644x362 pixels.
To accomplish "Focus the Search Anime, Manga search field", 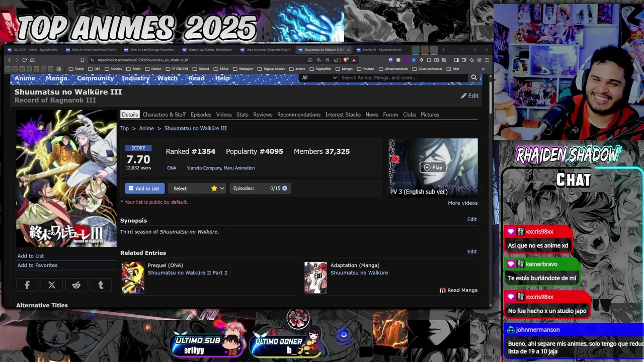I will (404, 77).
